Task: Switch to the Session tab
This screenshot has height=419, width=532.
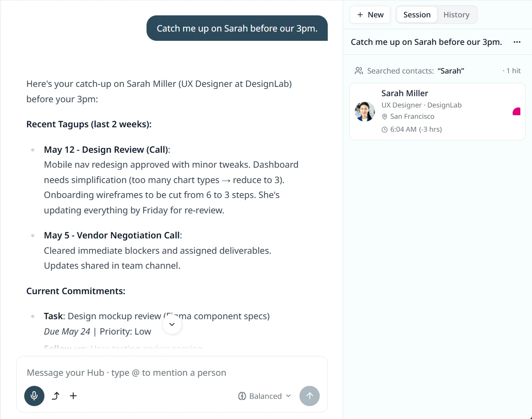Action: [x=417, y=15]
